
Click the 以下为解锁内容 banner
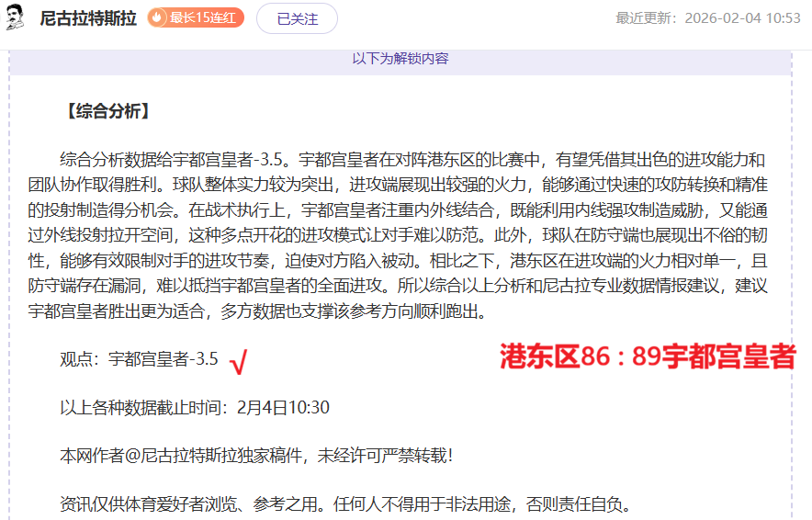pyautogui.click(x=400, y=59)
